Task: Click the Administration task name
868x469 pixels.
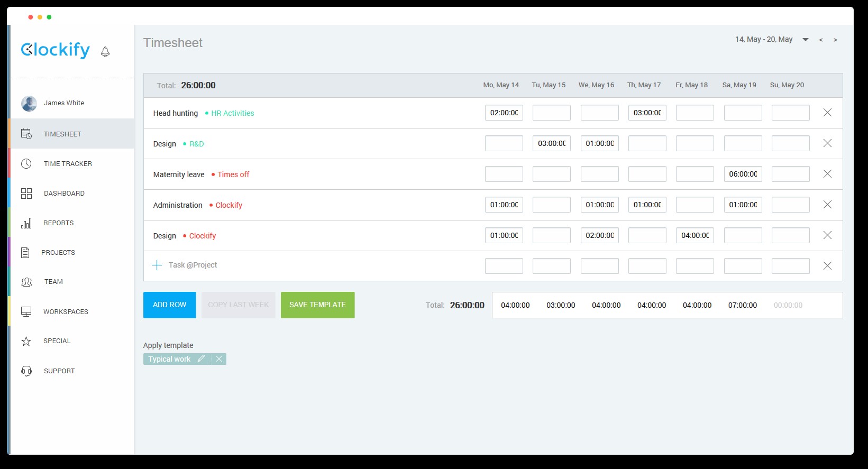Action: coord(178,205)
